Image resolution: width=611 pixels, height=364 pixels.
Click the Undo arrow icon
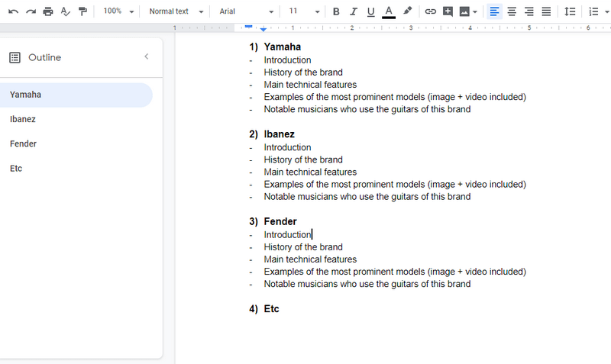[13, 11]
